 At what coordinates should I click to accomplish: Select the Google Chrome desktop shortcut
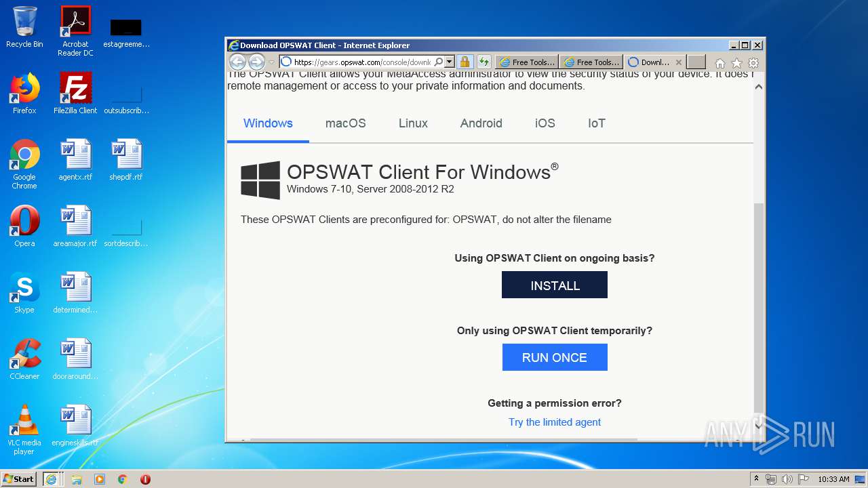[x=24, y=164]
